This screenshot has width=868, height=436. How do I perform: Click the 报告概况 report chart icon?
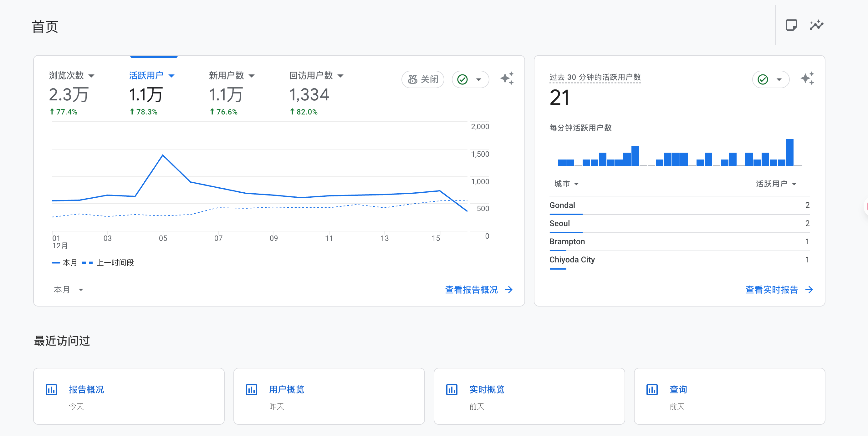(51, 389)
